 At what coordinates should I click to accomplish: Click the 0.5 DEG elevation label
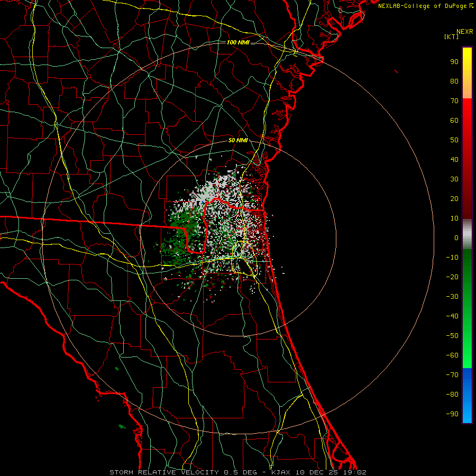point(241,472)
